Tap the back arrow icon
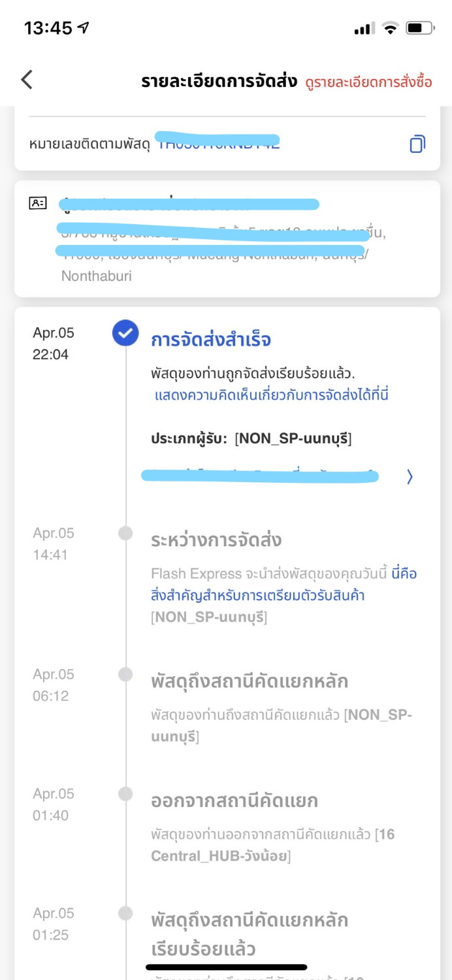This screenshot has height=980, width=452. pyautogui.click(x=27, y=80)
